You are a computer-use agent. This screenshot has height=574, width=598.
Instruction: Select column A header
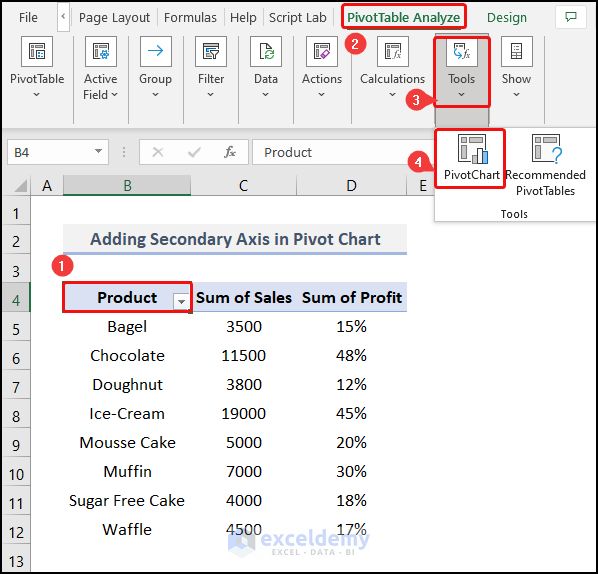[47, 186]
